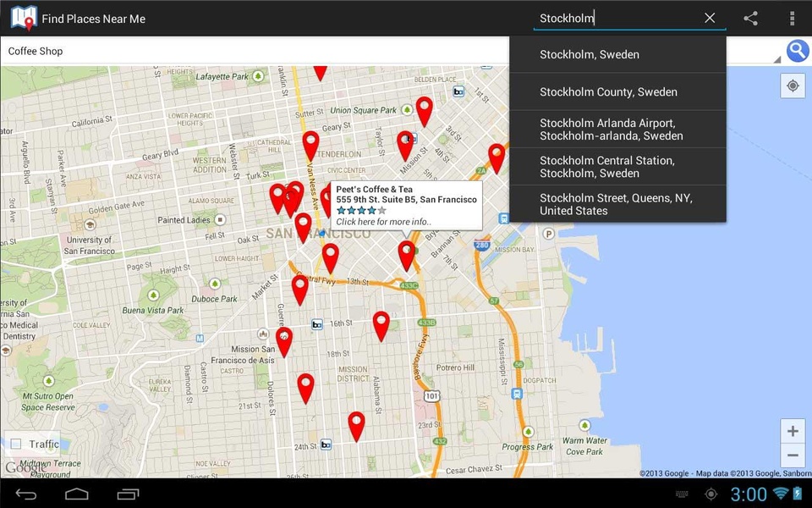Image resolution: width=812 pixels, height=508 pixels.
Task: Choose the Stockholm Central Station suggestion
Action: pos(617,167)
